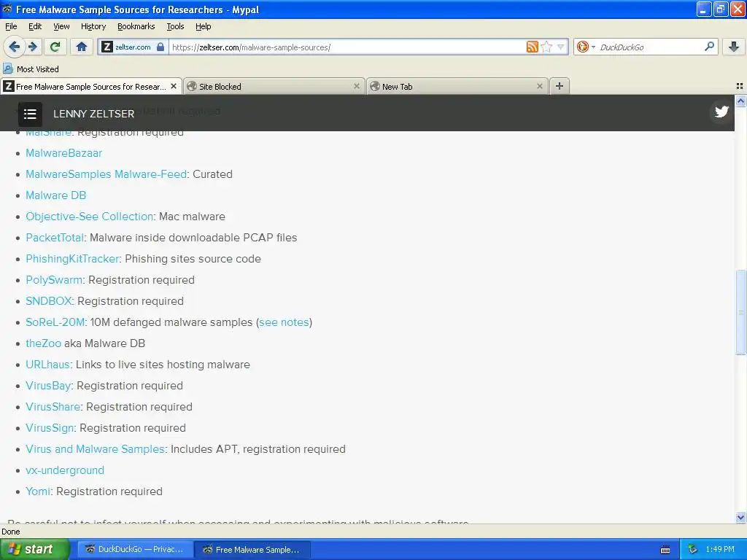The width and height of the screenshot is (747, 560).
Task: Open the VirusSign link
Action: click(50, 427)
